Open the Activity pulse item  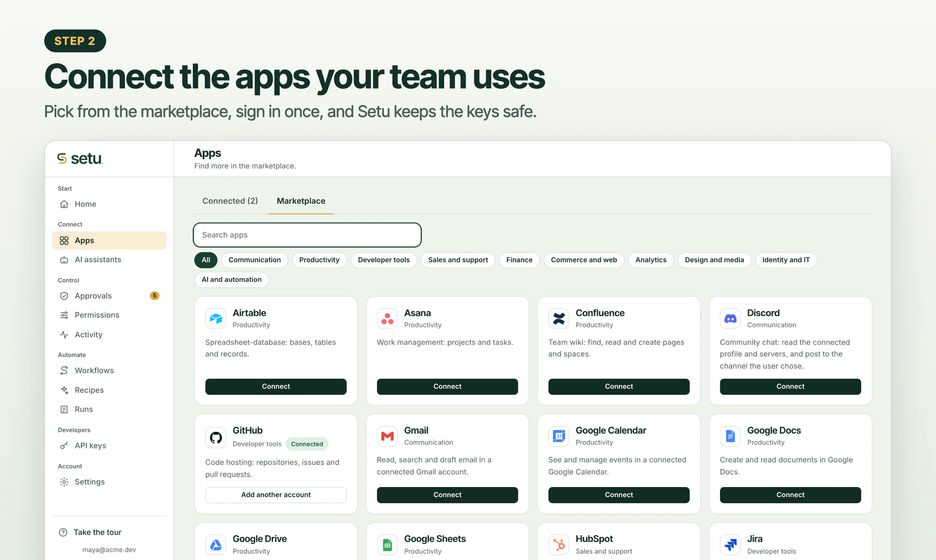click(x=109, y=335)
